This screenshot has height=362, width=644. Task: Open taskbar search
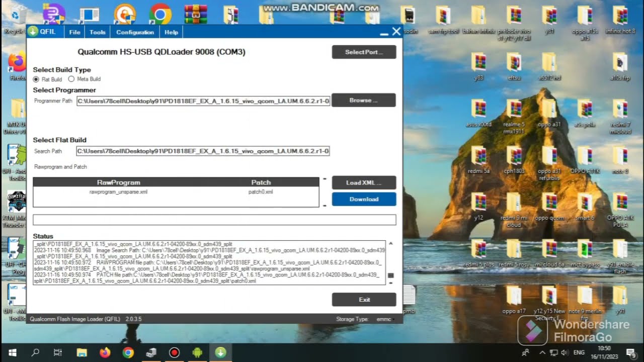pyautogui.click(x=35, y=352)
